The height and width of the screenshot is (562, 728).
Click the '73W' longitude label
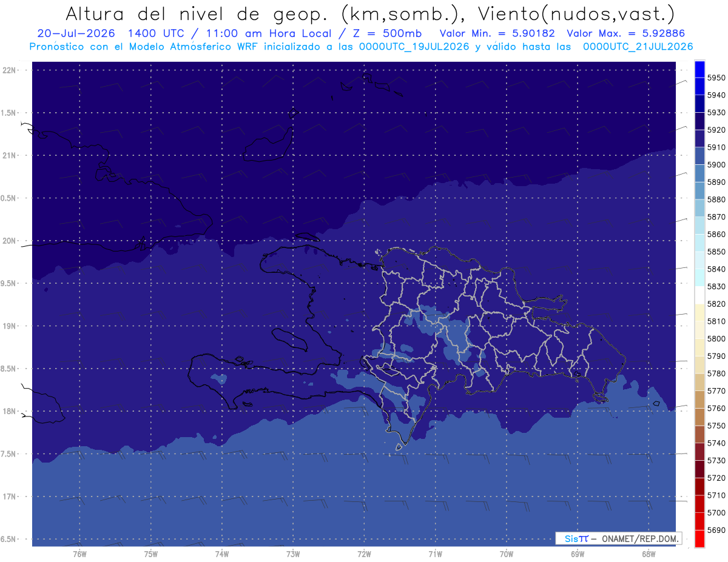coord(293,554)
